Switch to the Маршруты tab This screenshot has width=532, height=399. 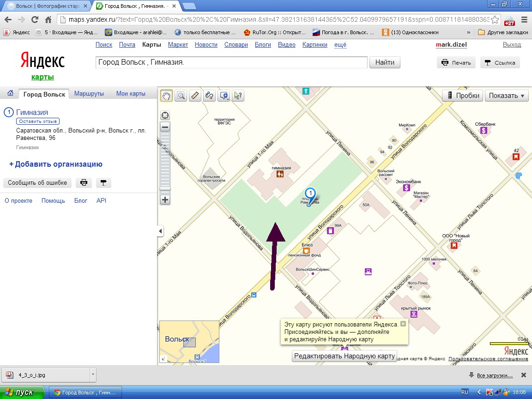click(89, 93)
